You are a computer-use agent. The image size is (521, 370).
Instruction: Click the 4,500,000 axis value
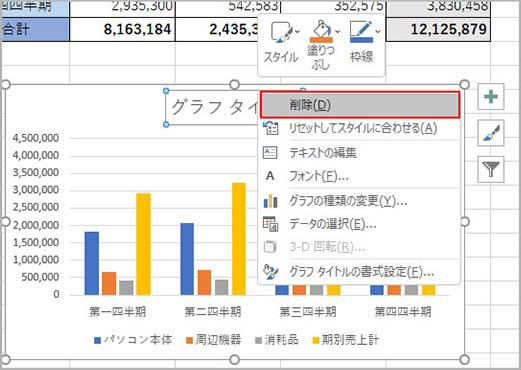pos(36,138)
